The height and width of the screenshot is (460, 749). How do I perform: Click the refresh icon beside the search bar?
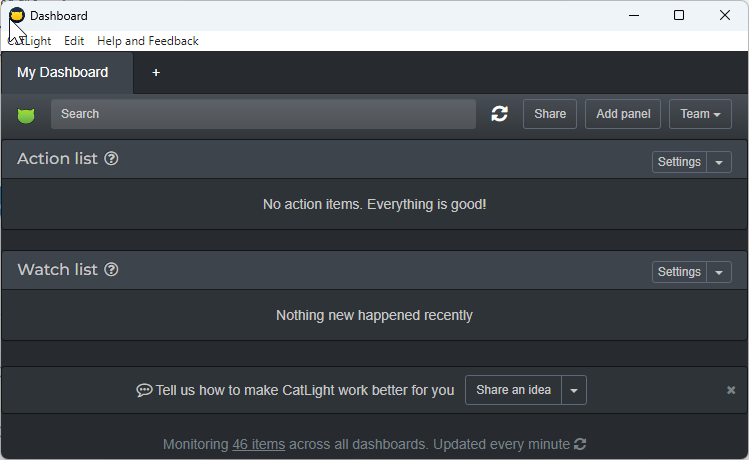point(499,114)
